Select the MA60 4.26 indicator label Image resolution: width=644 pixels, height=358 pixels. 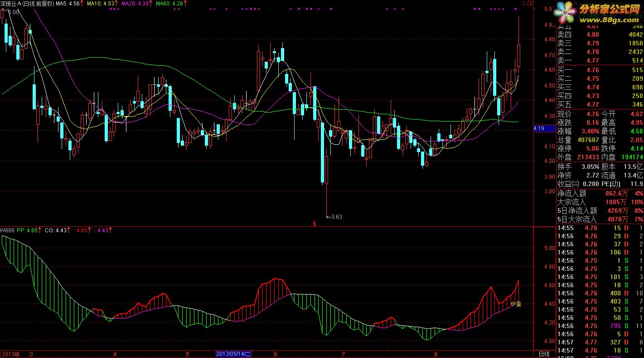click(x=170, y=3)
